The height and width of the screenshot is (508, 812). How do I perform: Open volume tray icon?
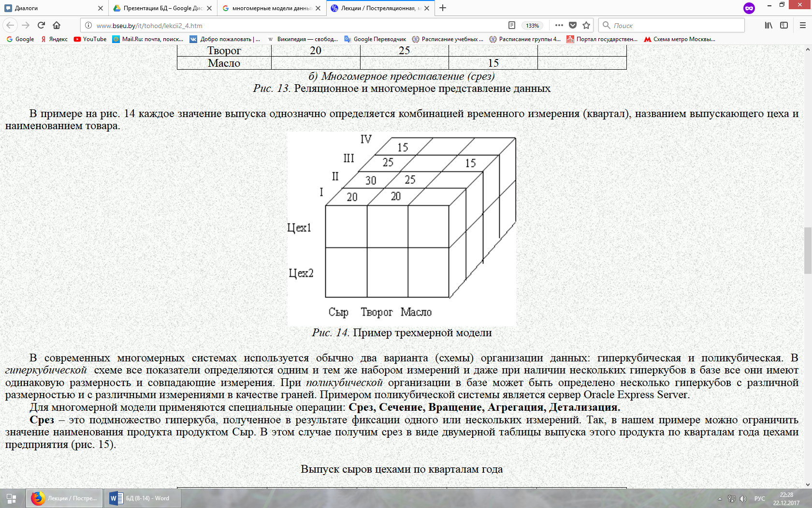(x=743, y=499)
